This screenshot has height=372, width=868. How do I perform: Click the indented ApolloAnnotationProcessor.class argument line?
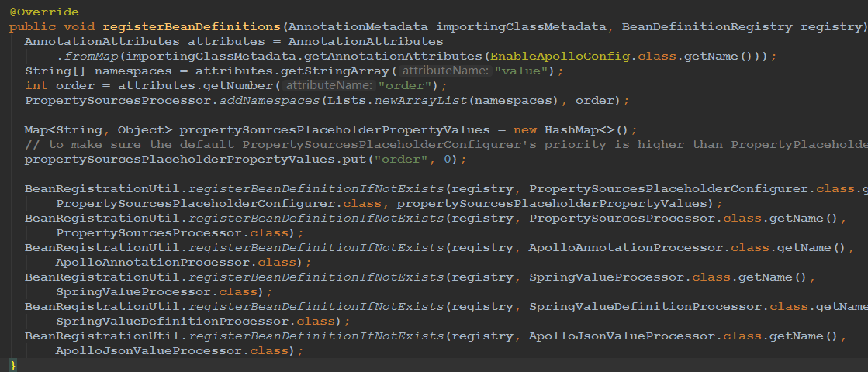(184, 262)
